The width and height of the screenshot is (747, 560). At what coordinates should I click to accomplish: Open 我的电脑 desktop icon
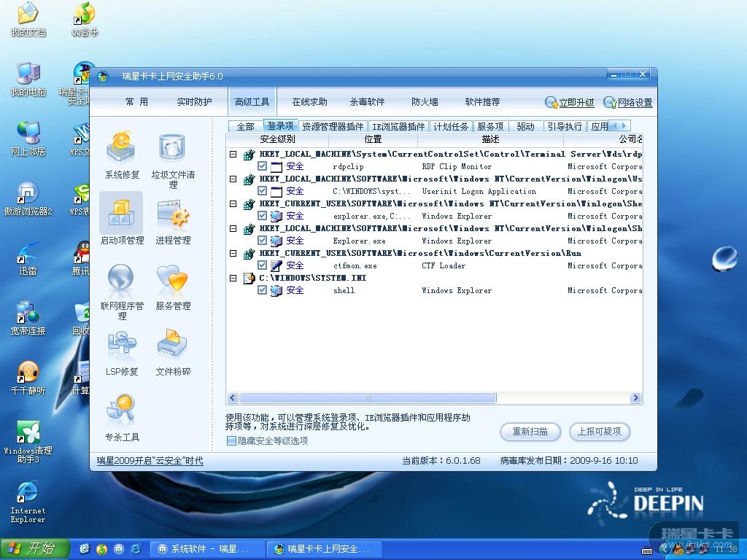[28, 79]
